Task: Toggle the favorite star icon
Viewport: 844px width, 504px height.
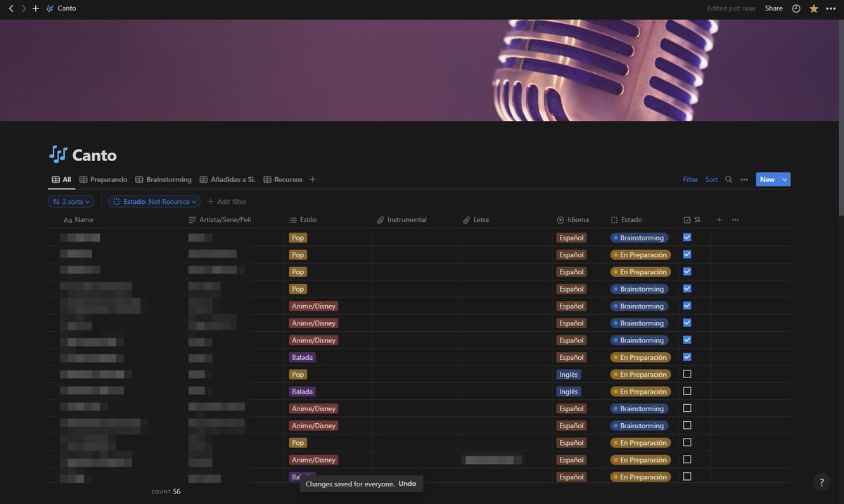Action: (814, 8)
